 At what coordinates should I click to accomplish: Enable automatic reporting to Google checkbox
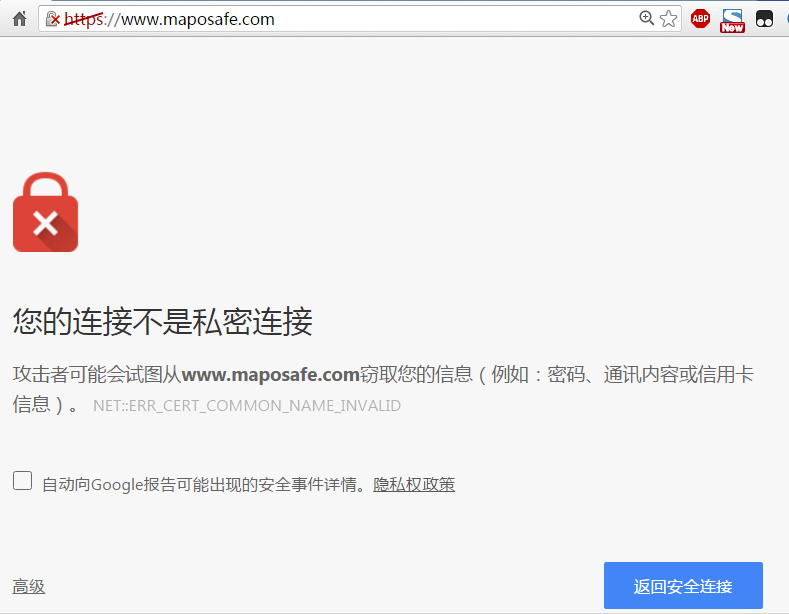[x=23, y=481]
